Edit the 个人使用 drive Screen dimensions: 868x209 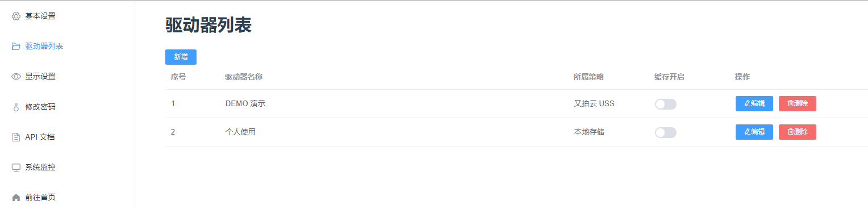[x=754, y=132]
